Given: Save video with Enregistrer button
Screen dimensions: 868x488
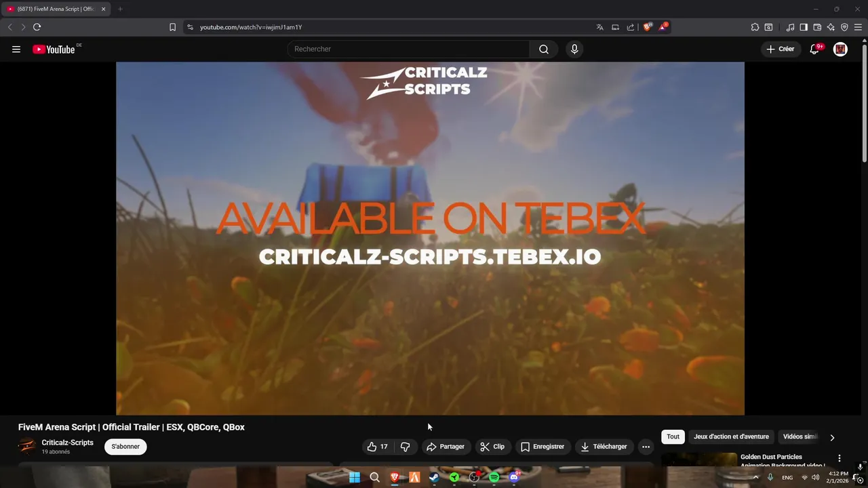Looking at the screenshot, I should pyautogui.click(x=542, y=447).
